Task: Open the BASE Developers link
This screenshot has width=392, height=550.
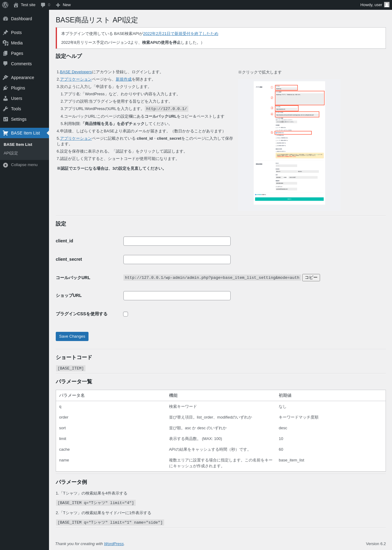Action: 76,72
